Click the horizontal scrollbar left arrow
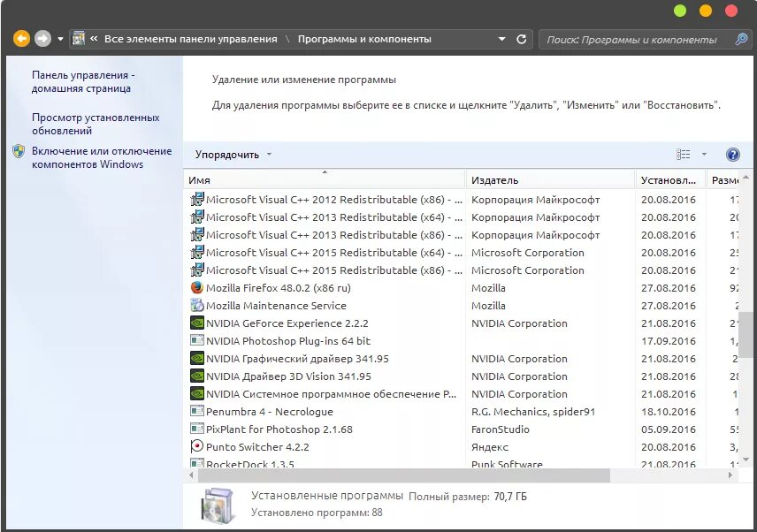Screen dimensions: 757x532 [192, 475]
